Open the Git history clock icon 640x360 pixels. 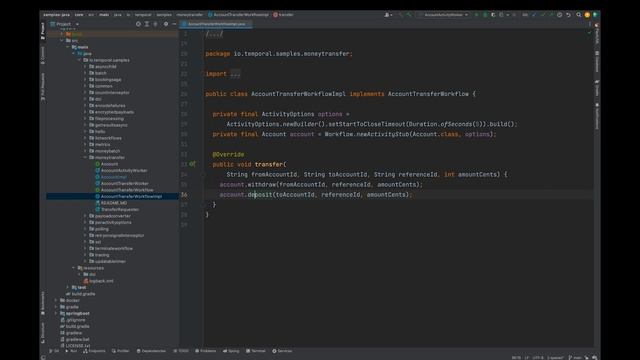click(560, 15)
